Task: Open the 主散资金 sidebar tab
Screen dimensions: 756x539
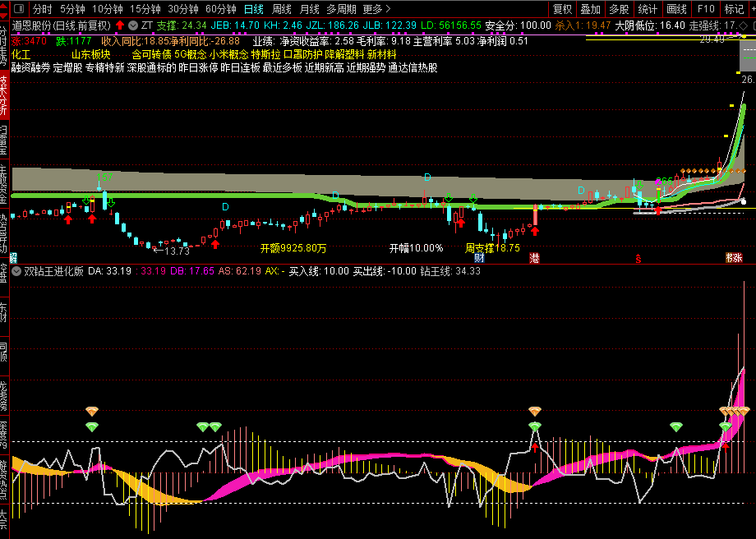Action: coord(4,185)
